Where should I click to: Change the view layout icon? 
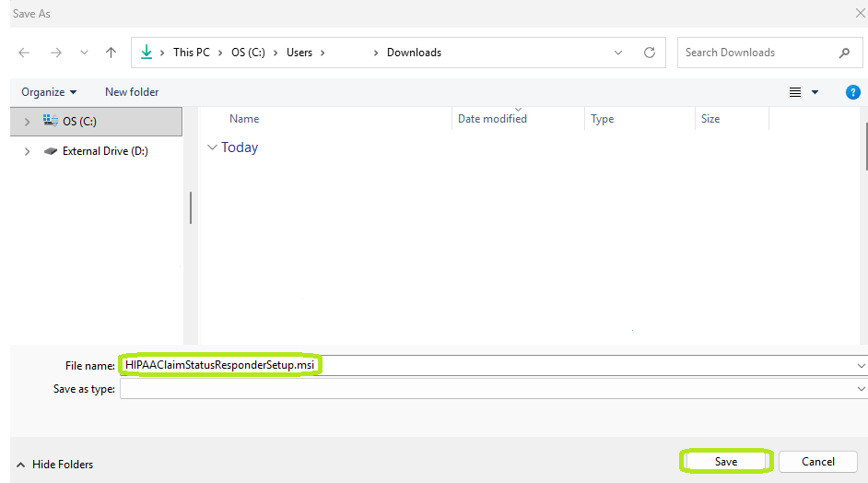click(795, 92)
